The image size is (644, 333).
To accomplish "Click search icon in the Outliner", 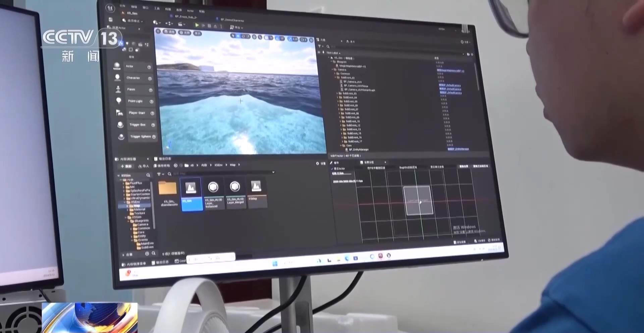I will [328, 47].
